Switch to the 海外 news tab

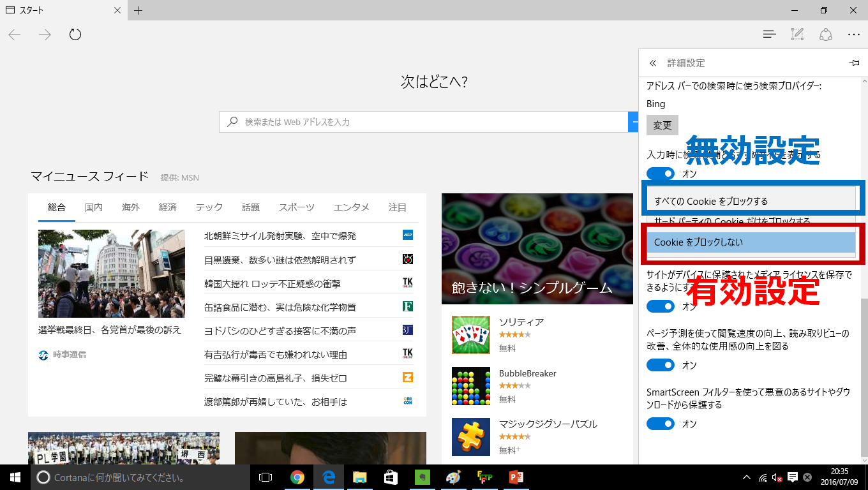[x=131, y=207]
